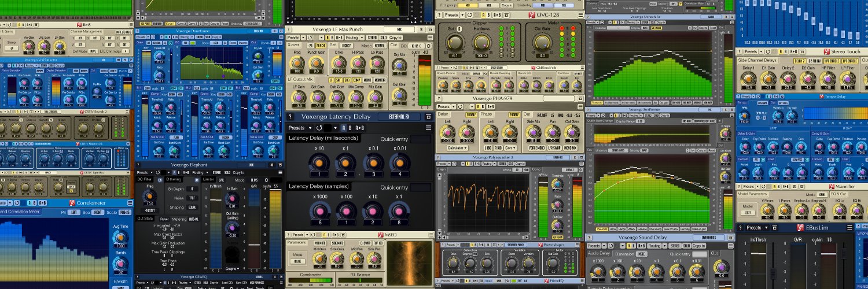Open Sound Delay help question mark
This screenshot has width=868, height=289.
coord(589,238)
